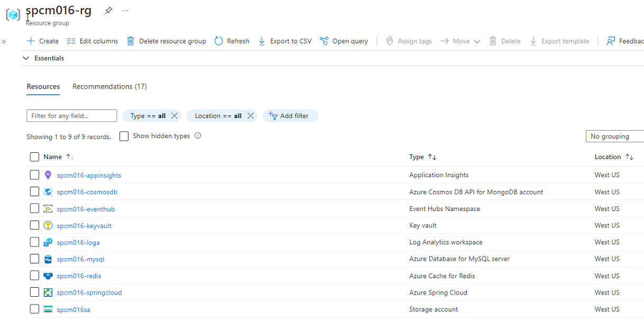Click the Log Analytics icon
Viewport: 644px width, 330px height.
point(48,242)
